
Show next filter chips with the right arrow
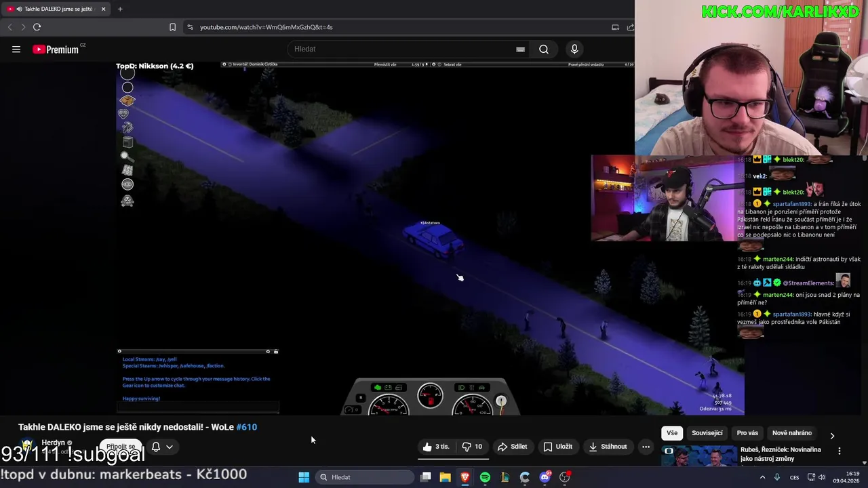coord(832,435)
